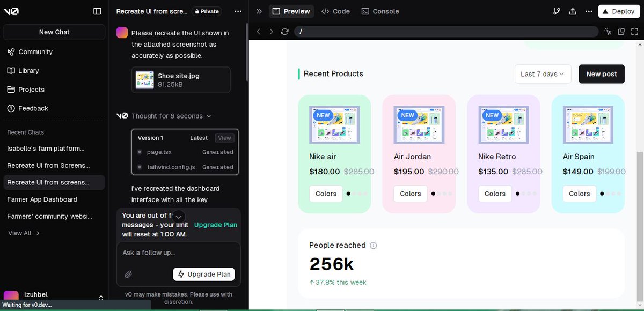
Task: Switch to the Code tab
Action: pyautogui.click(x=335, y=11)
